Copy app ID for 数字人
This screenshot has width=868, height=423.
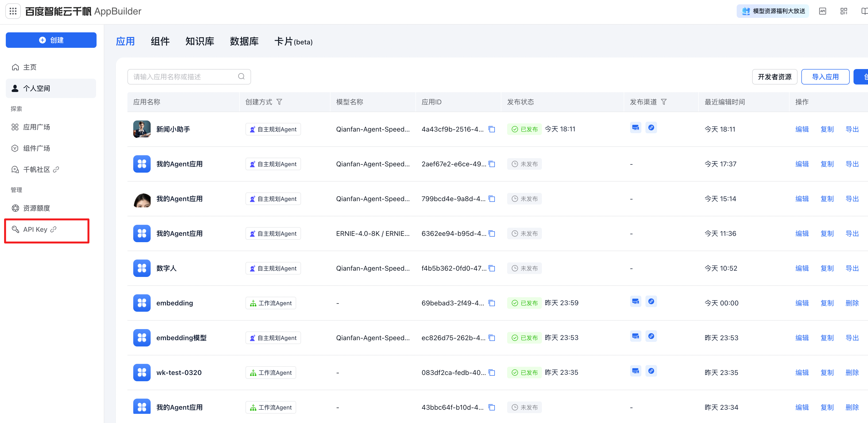point(492,268)
